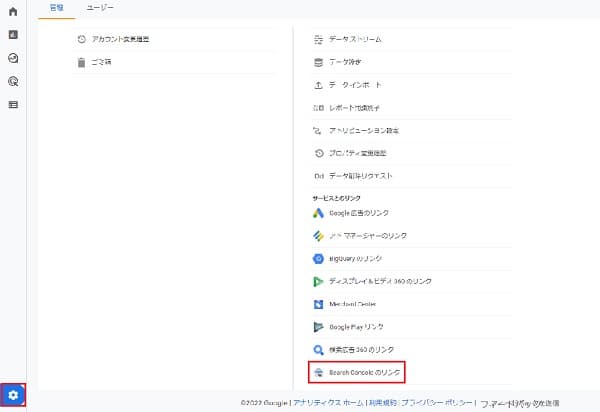
Task: Open アカウント変更履歴 via its clock icon
Action: click(x=82, y=39)
